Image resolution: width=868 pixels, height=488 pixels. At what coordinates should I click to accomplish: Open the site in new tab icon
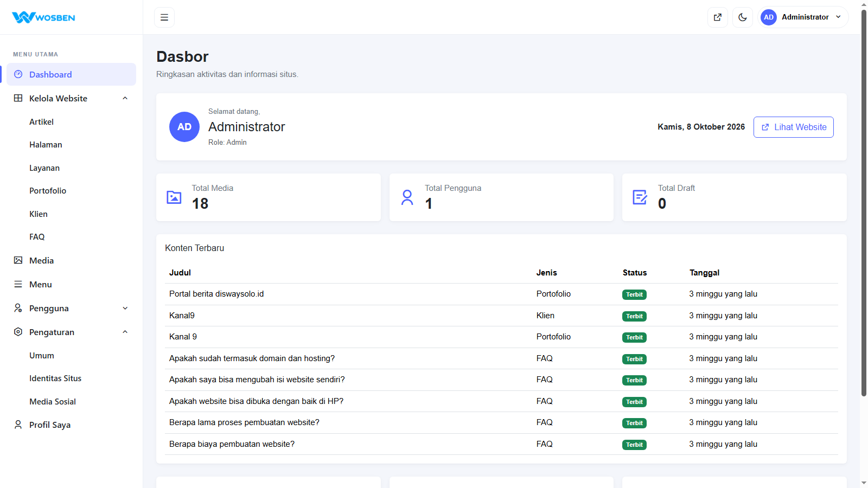point(718,17)
